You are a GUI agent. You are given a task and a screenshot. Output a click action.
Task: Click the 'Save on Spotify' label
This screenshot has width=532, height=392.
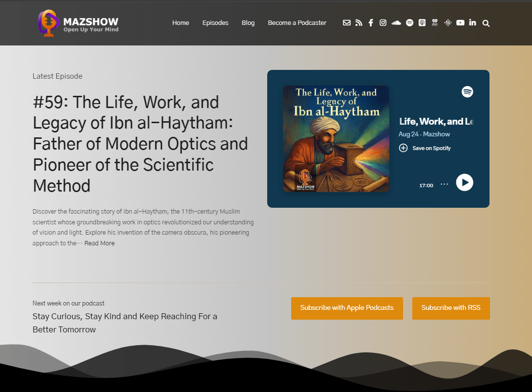(x=431, y=148)
